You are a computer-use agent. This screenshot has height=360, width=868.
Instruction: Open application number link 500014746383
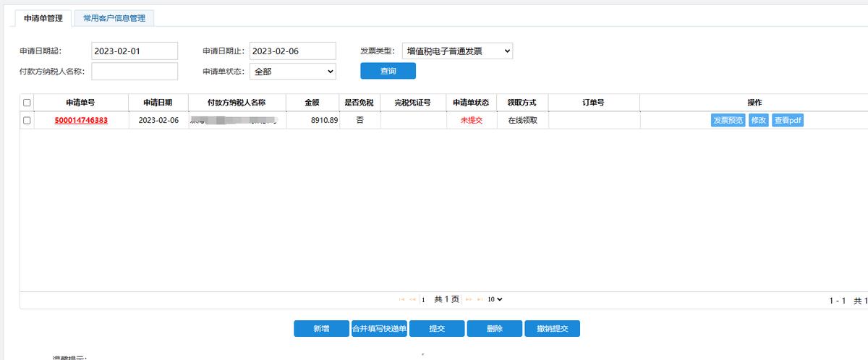(x=81, y=121)
